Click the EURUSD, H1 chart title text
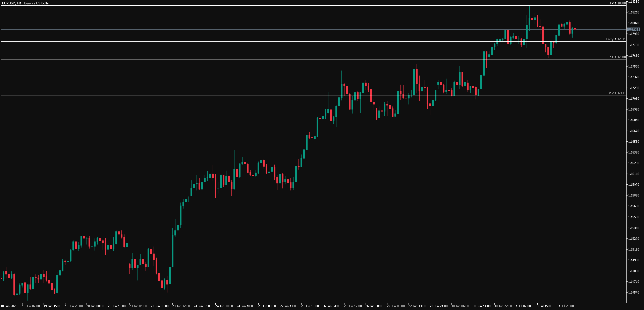Viewport: 644px width, 310px height. coord(25,3)
